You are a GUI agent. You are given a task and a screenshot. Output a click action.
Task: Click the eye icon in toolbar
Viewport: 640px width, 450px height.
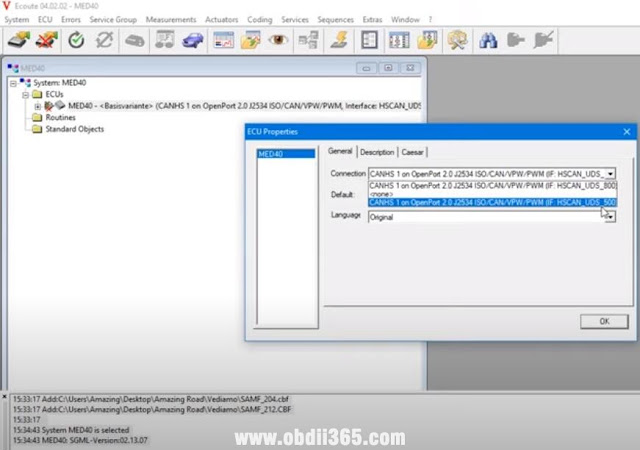278,40
